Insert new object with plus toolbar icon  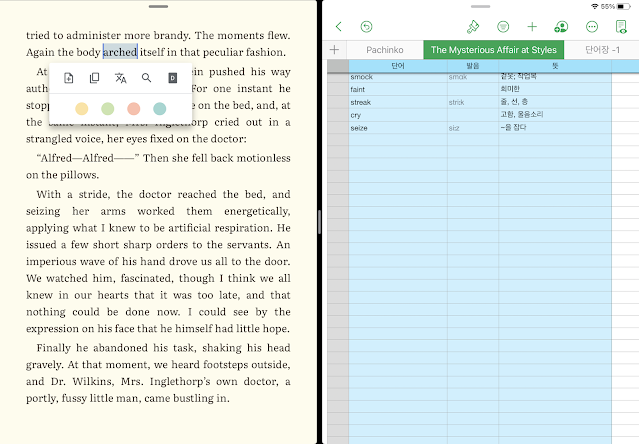click(532, 27)
